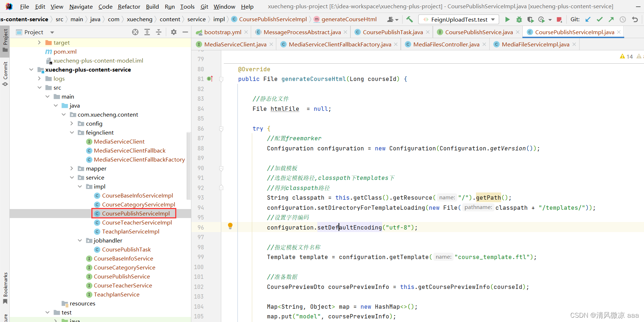Expand all nodes in Project panel

click(x=147, y=32)
